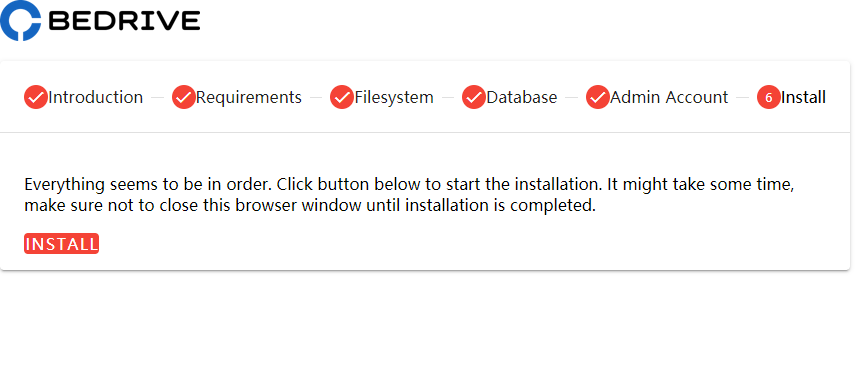Go back to the Introduction step label
This screenshot has width=867, height=379.
click(96, 97)
